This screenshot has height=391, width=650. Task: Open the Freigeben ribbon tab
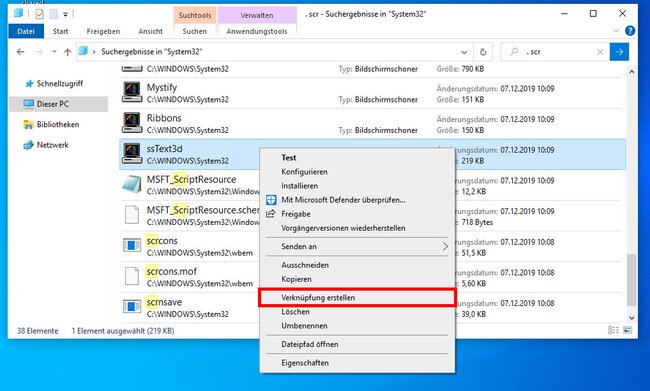103,31
